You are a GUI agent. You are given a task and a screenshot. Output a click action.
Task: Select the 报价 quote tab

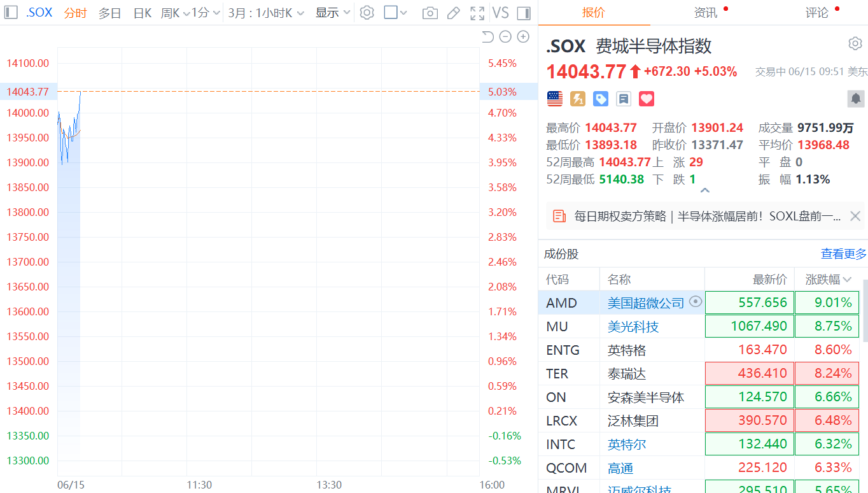(594, 13)
